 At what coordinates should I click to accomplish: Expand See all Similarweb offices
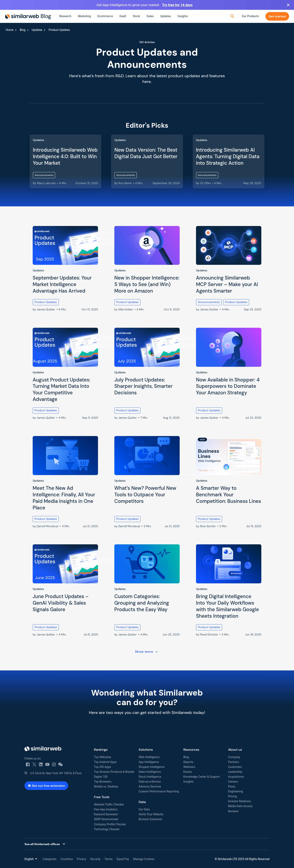(45, 844)
